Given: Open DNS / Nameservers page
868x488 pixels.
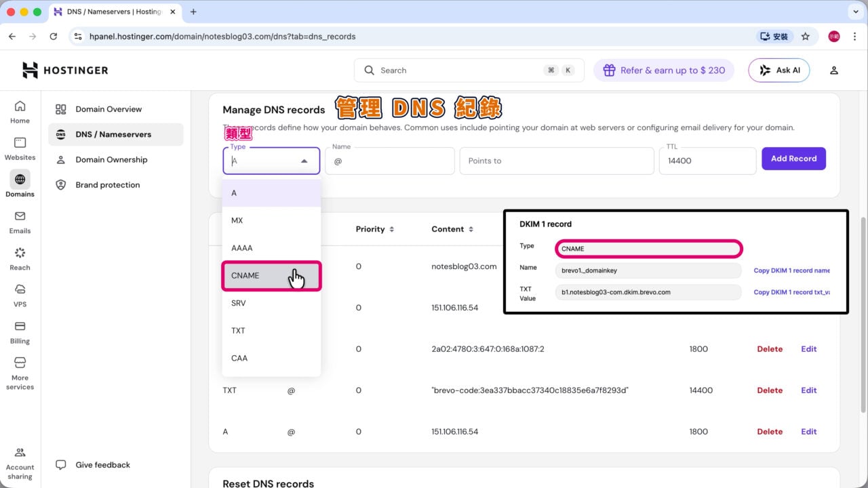Looking at the screenshot, I should tap(115, 134).
